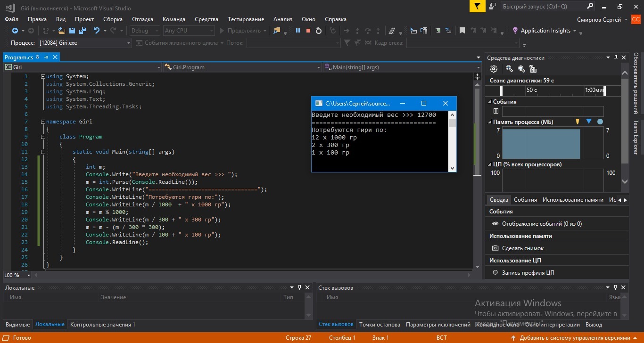Image resolution: width=644 pixels, height=343 pixels.
Task: Click the Отображение событий link
Action: [542, 224]
